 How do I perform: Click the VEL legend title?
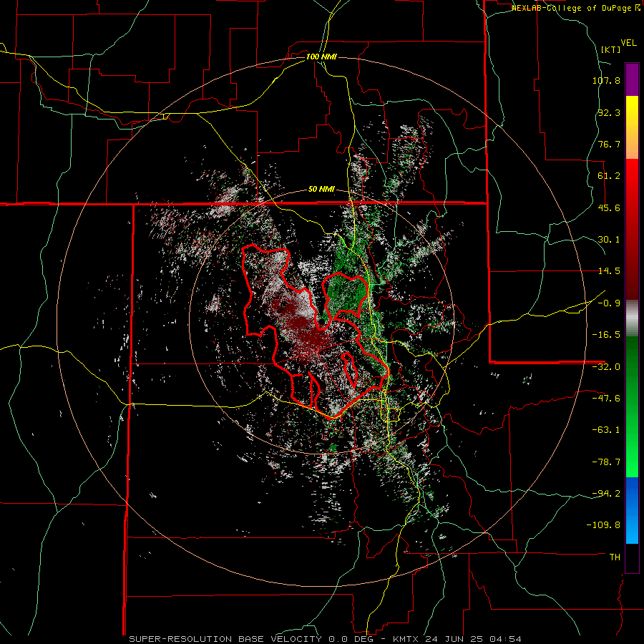coord(628,43)
